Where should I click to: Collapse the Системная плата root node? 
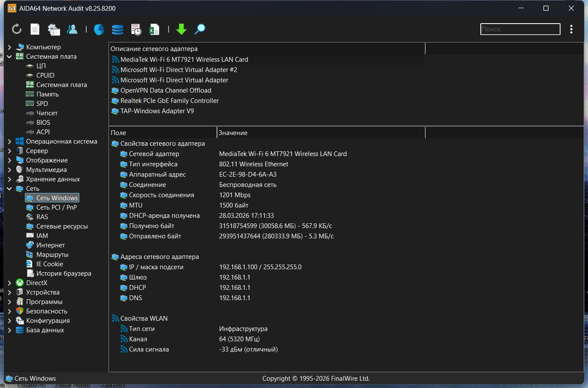coord(9,57)
